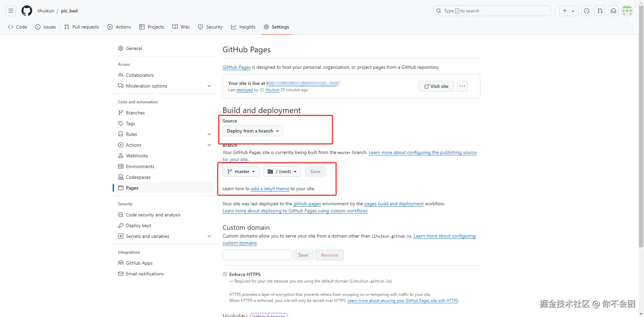The width and height of the screenshot is (644, 317).
Task: Click the plus create-new icon
Action: 565,11
